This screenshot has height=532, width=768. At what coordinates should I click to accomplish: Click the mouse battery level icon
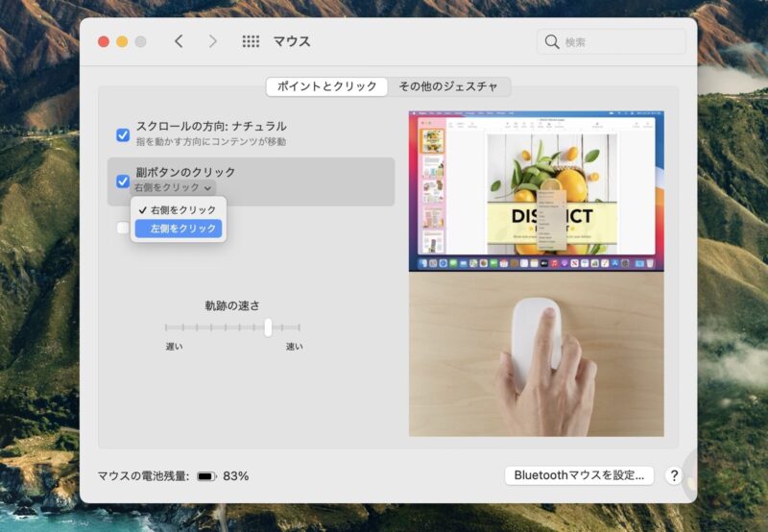point(206,476)
